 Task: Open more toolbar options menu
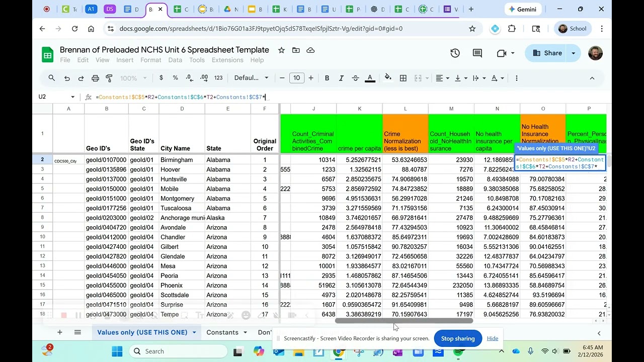tap(517, 78)
